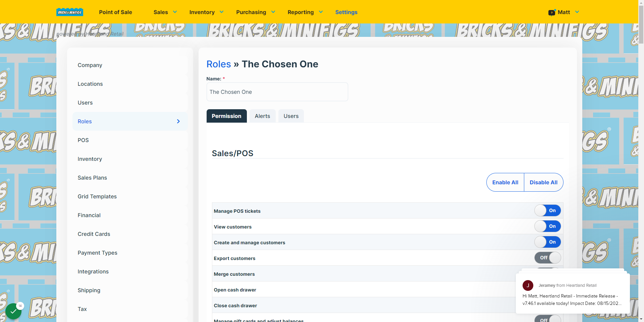
Task: Click the Enable All button
Action: tap(505, 182)
